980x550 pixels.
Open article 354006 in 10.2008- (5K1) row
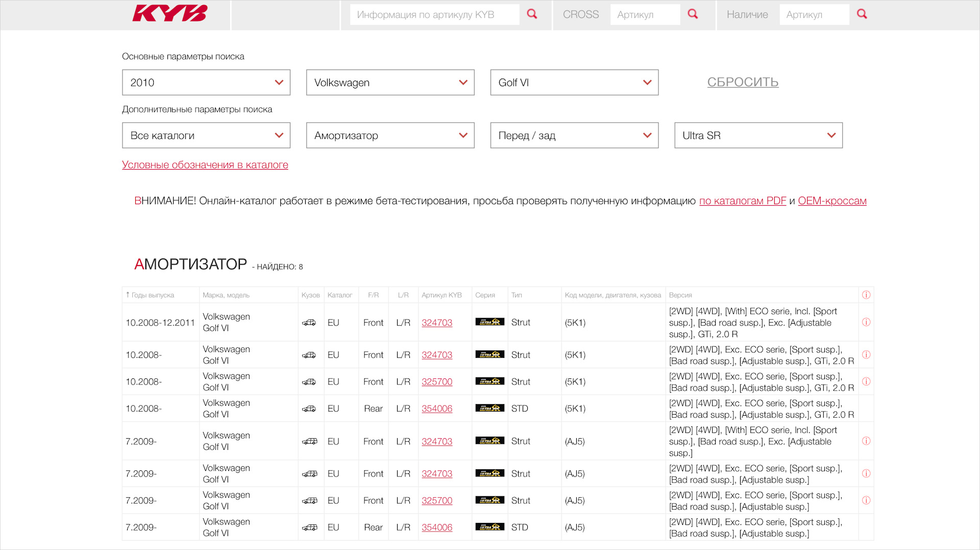pos(437,409)
